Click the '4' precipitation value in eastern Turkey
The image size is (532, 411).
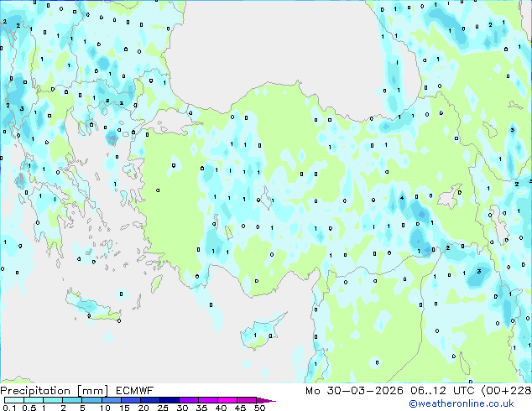tap(402, 198)
